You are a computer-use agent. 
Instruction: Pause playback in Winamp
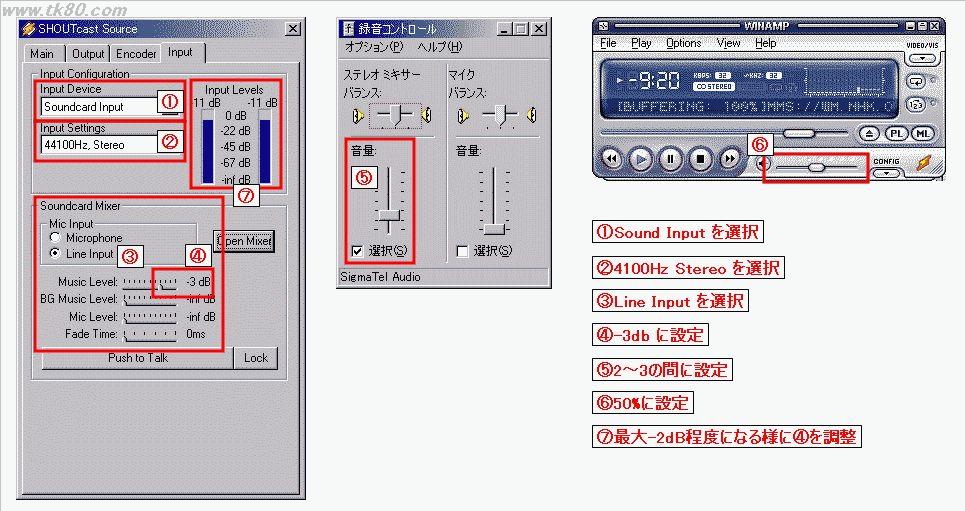tap(671, 159)
